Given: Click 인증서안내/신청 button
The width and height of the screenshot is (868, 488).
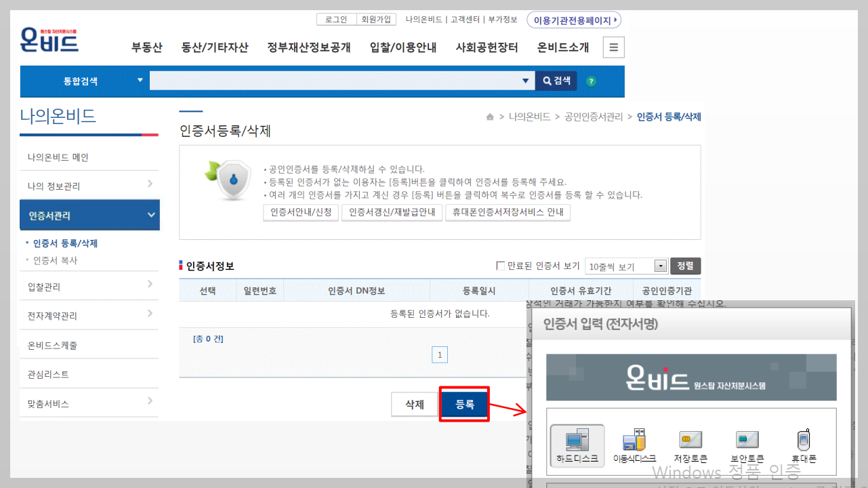Looking at the screenshot, I should [x=301, y=212].
